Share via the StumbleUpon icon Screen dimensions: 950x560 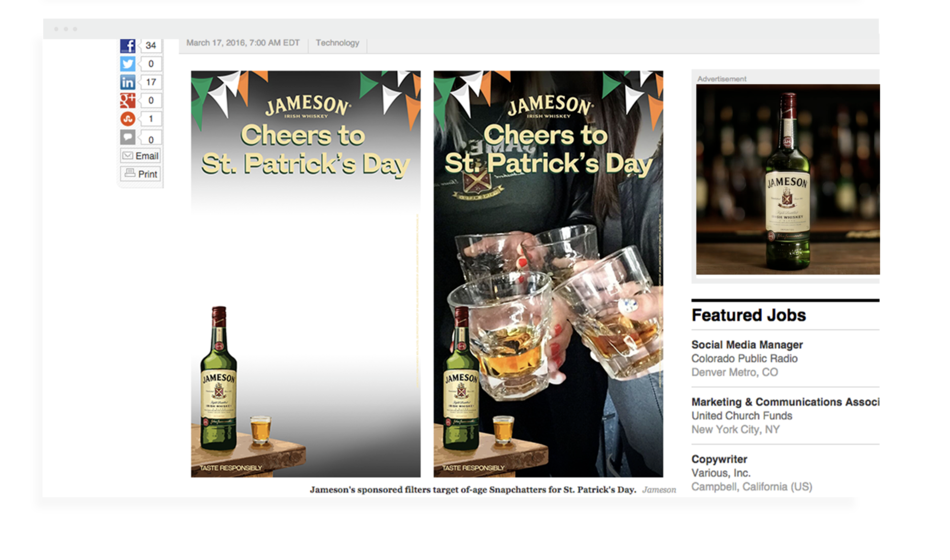[x=127, y=119]
